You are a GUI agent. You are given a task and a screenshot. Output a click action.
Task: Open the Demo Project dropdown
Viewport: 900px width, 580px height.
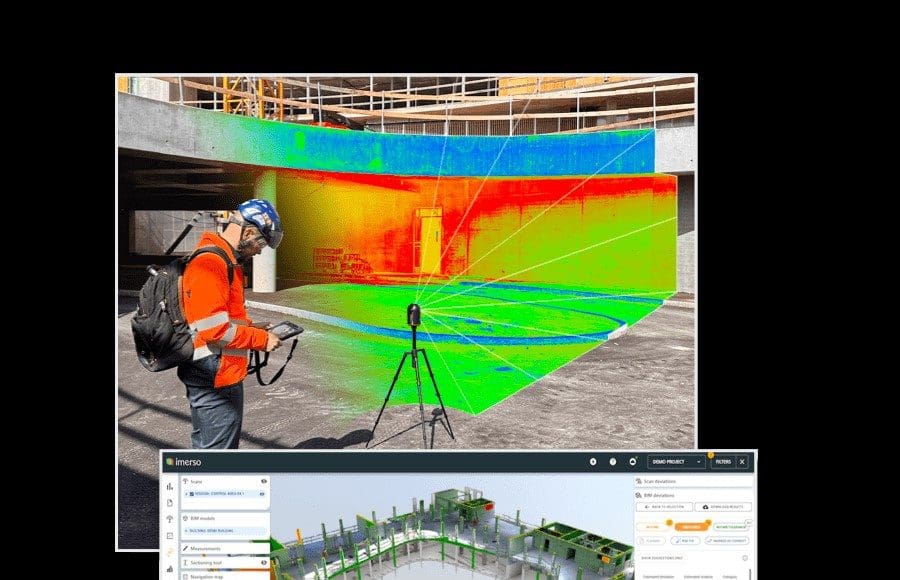pos(676,462)
